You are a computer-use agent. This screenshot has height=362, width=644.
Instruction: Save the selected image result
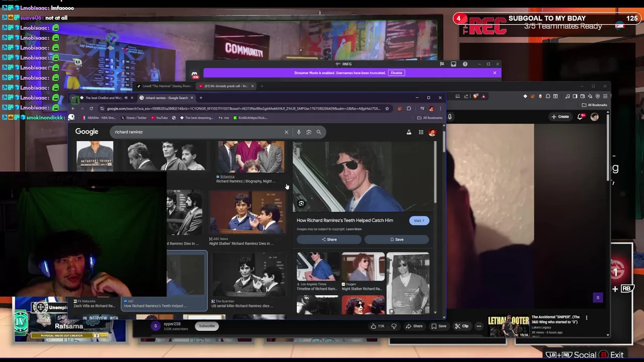(x=396, y=240)
